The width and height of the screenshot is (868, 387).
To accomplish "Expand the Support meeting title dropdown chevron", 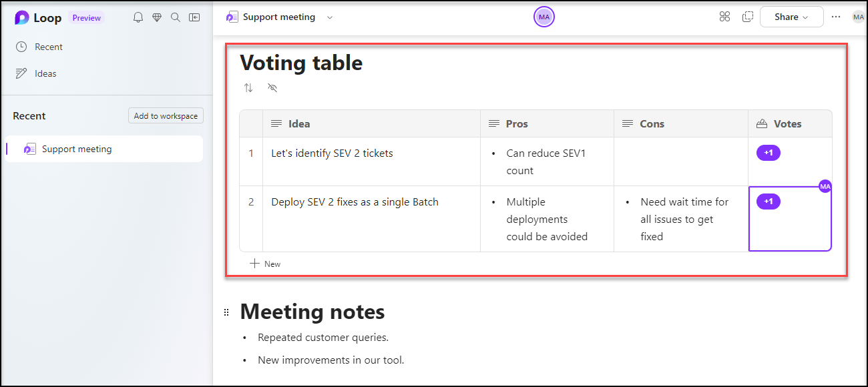I will 330,17.
